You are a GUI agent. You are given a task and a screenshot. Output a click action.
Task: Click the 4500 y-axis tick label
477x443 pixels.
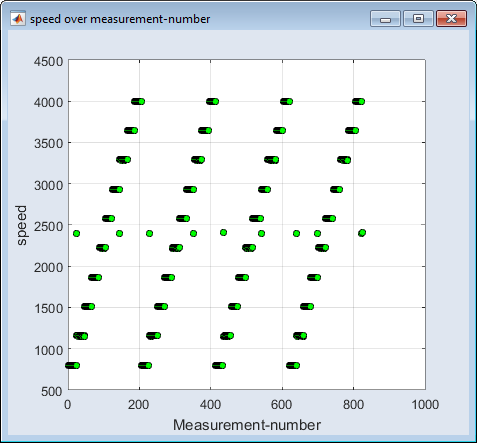[x=48, y=62]
